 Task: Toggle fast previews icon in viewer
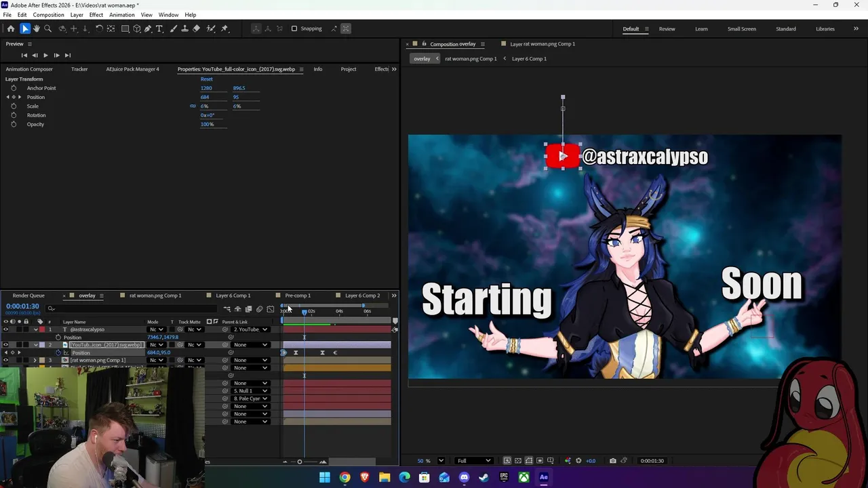pyautogui.click(x=507, y=461)
